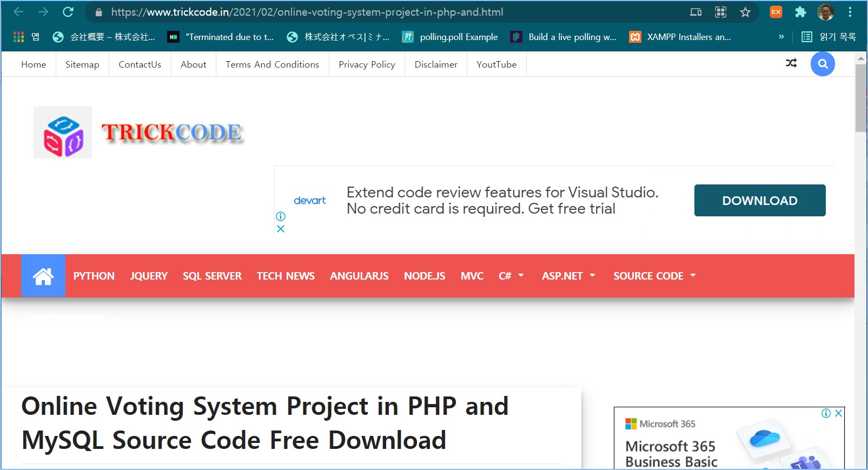Image resolution: width=868 pixels, height=470 pixels.
Task: Select the Privacy Policy top menu item
Action: (x=367, y=64)
